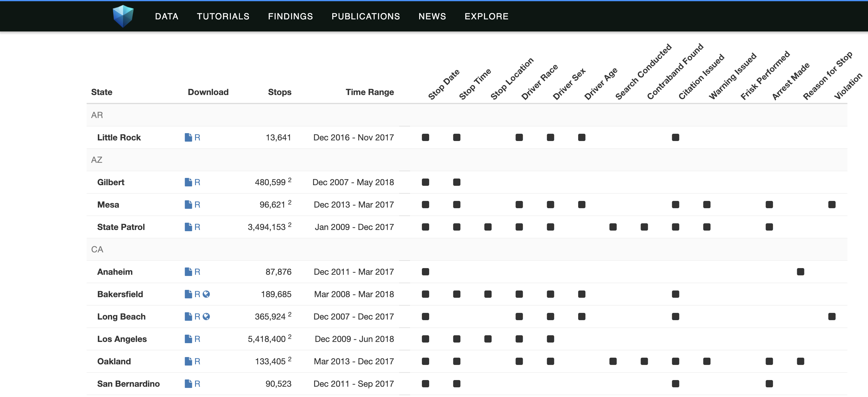Click the State column header
The image size is (868, 397).
[x=101, y=92]
